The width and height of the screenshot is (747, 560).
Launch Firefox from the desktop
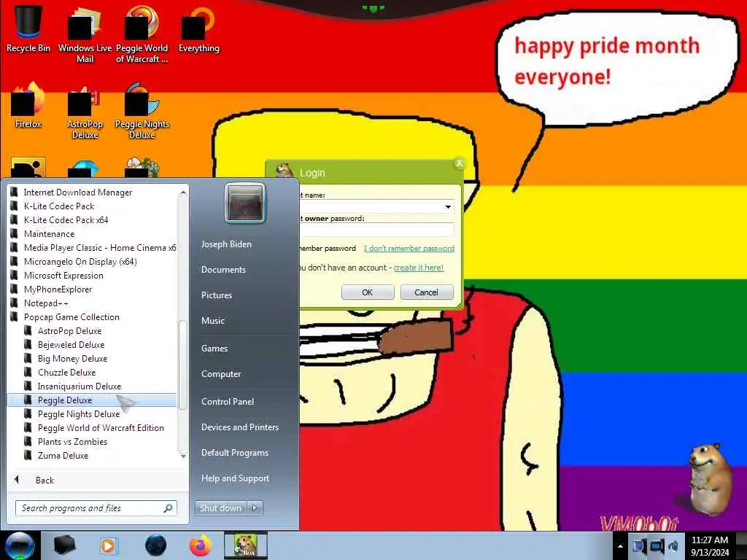[28, 105]
